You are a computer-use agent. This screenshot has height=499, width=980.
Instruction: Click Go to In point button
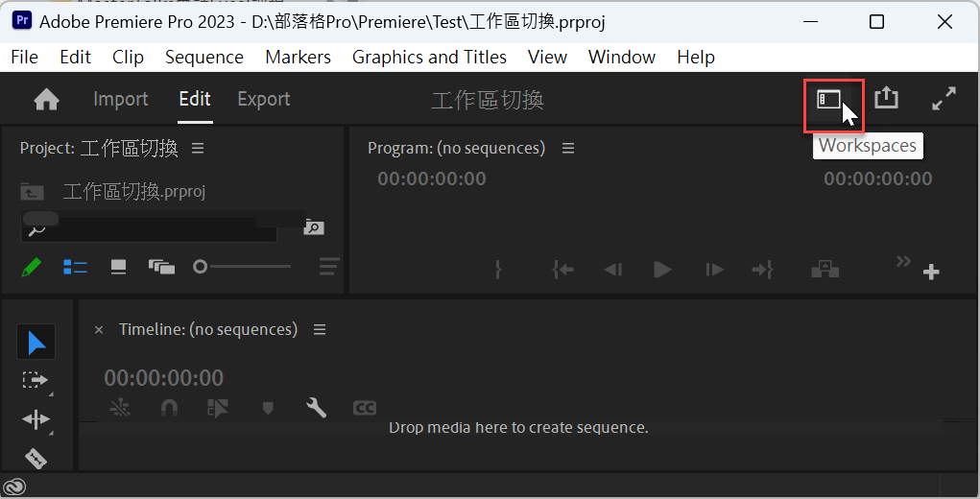coord(563,270)
